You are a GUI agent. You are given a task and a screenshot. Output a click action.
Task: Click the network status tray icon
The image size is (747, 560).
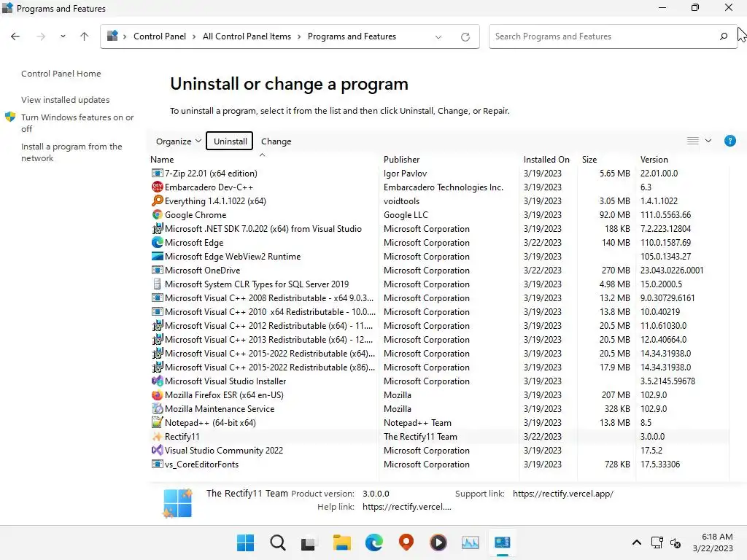tap(657, 542)
